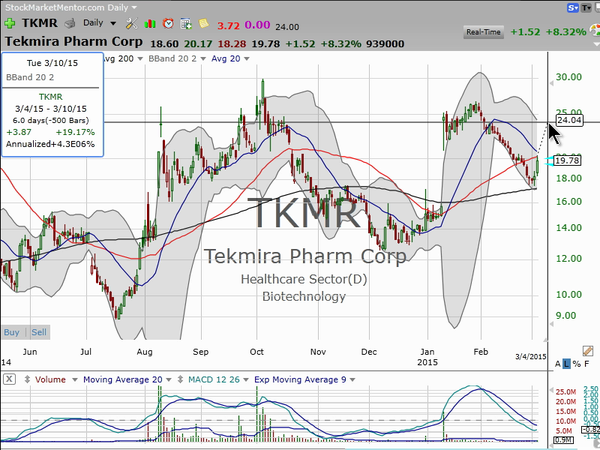
Task: Open the Daily timeframe dropdown arrow
Action: tap(113, 23)
